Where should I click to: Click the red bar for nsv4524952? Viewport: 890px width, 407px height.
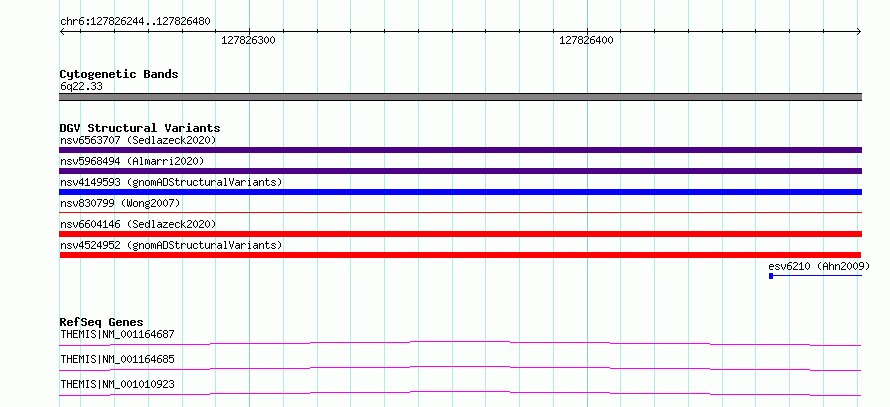[x=460, y=255]
